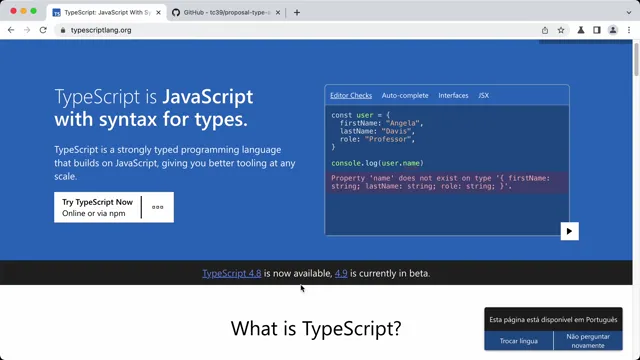Open a new browser tab

[x=297, y=13]
